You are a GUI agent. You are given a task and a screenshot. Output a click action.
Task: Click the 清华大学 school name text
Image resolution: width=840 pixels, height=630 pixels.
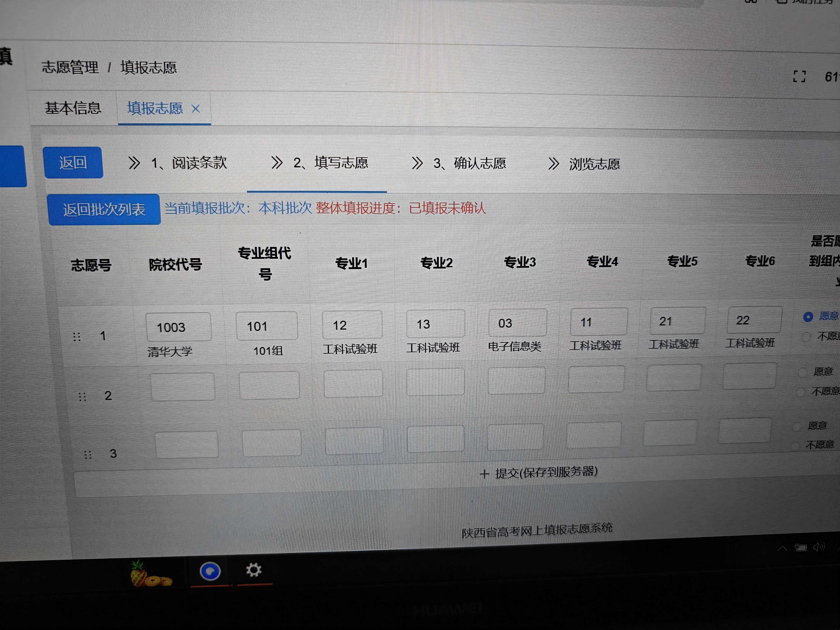[170, 352]
